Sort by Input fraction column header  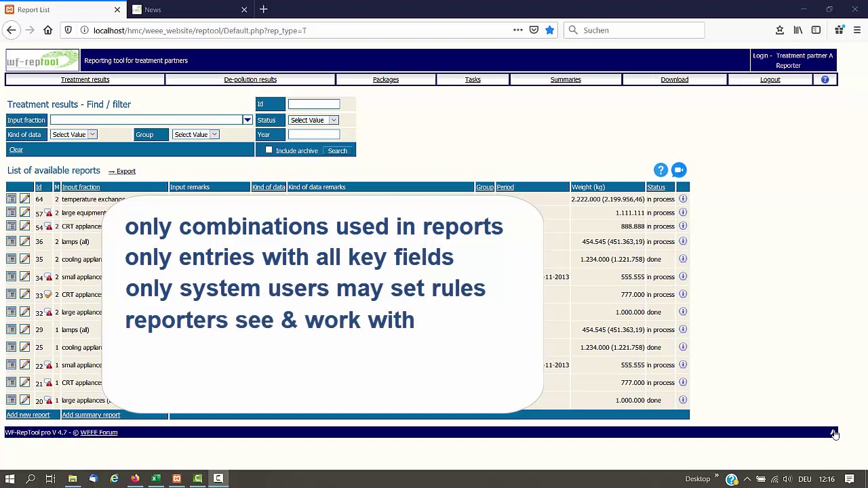pyautogui.click(x=81, y=187)
